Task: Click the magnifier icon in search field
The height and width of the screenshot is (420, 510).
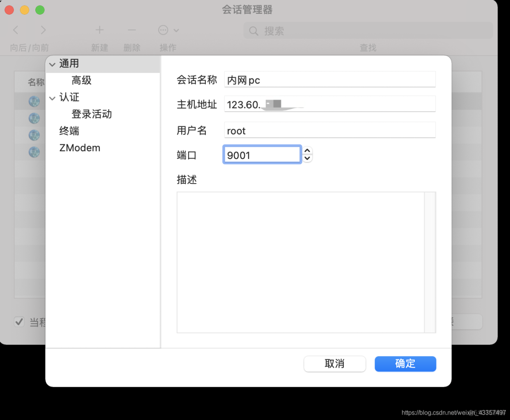Action: click(253, 31)
